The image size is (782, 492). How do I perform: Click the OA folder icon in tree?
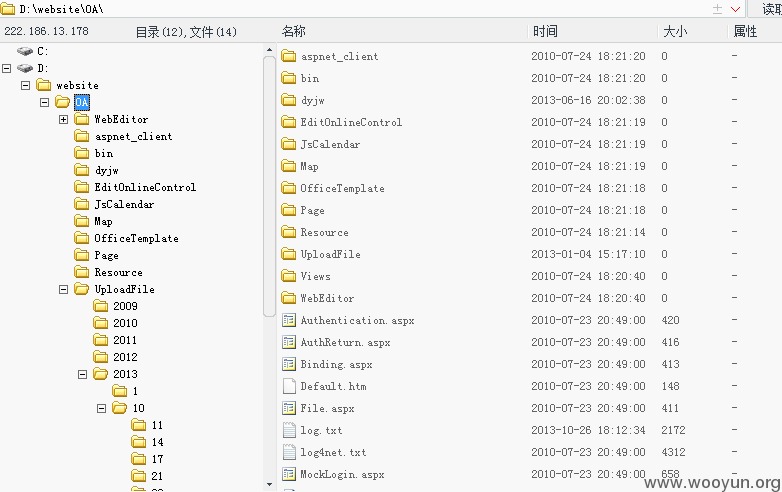62,102
